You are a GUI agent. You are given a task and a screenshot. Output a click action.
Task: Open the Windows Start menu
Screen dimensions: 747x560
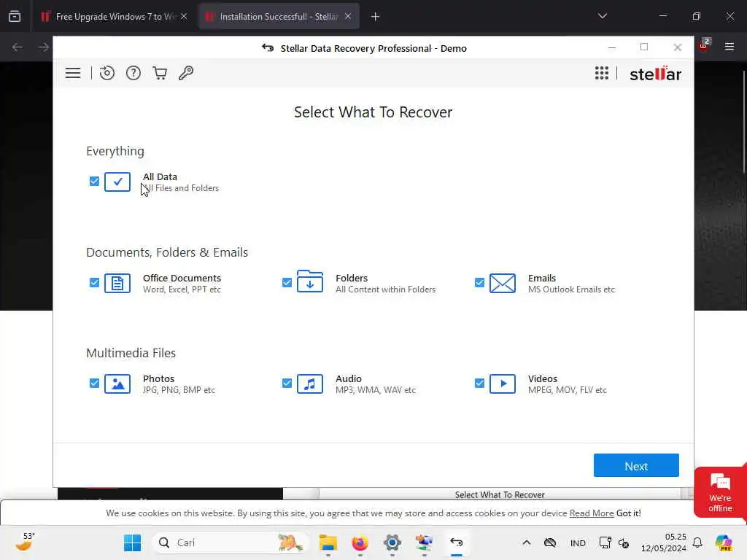click(132, 542)
